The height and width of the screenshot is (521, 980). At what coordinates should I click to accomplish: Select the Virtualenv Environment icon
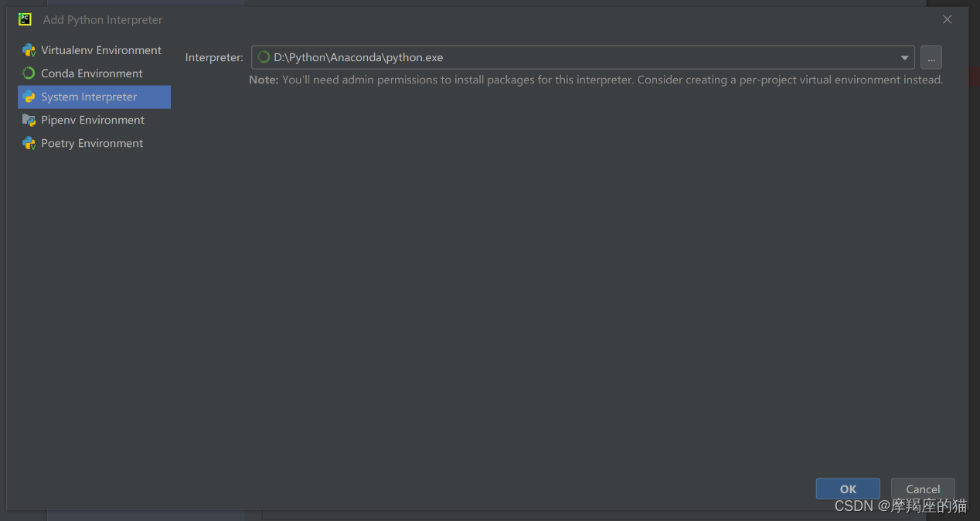coord(29,49)
